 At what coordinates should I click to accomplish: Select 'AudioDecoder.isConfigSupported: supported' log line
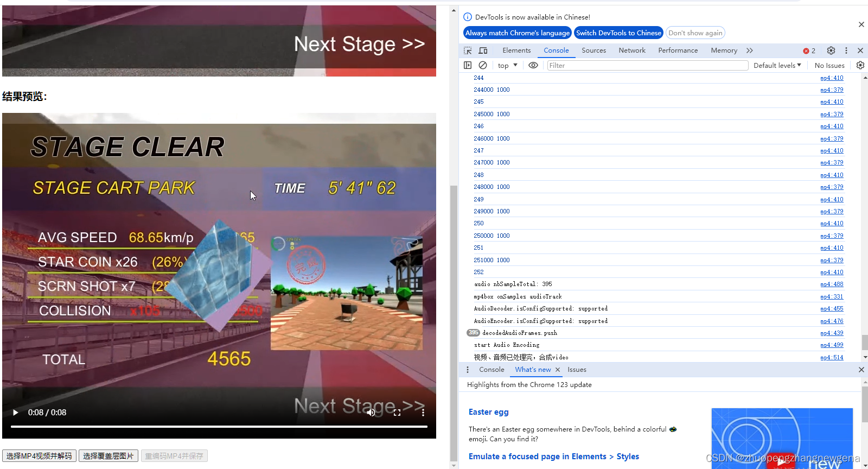tap(541, 309)
